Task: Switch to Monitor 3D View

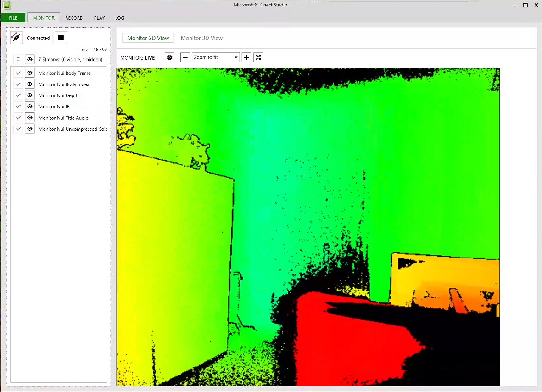Action: (x=201, y=38)
